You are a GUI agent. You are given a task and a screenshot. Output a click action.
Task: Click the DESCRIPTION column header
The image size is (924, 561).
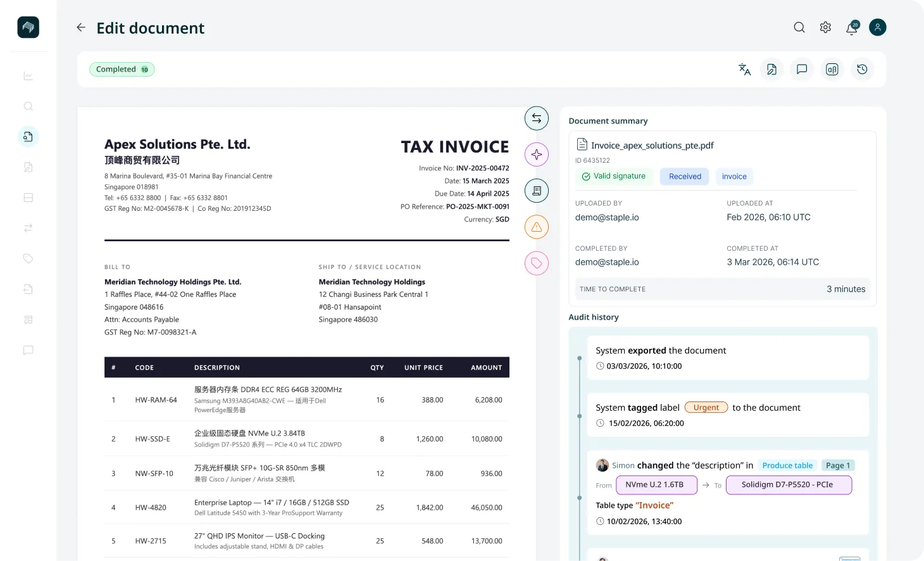pos(217,367)
